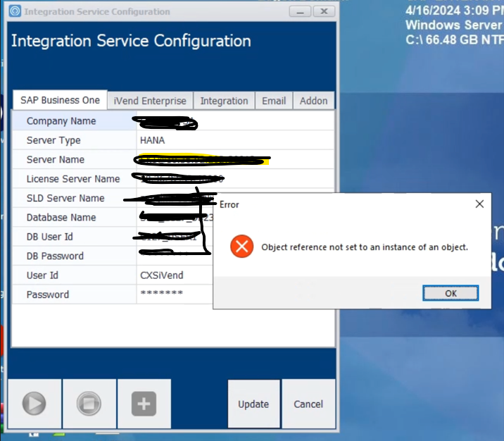Stop the integration service with stop icon
This screenshot has width=504, height=441.
(x=89, y=404)
